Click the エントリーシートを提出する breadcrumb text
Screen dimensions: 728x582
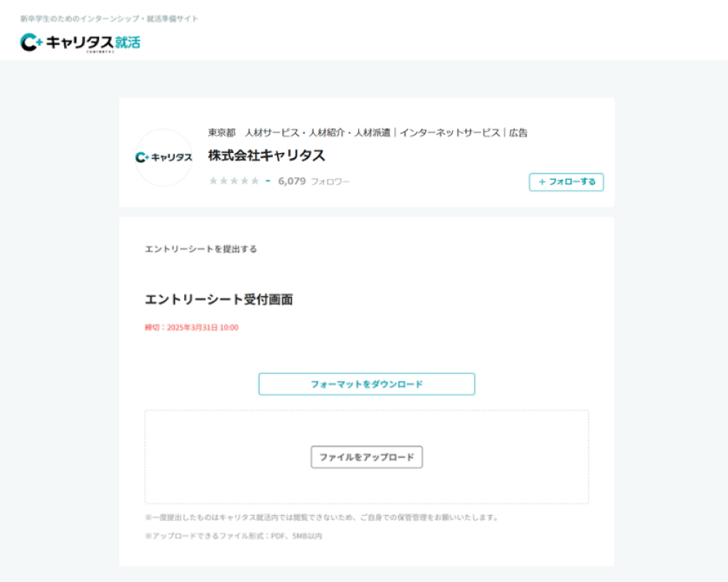pyautogui.click(x=201, y=249)
